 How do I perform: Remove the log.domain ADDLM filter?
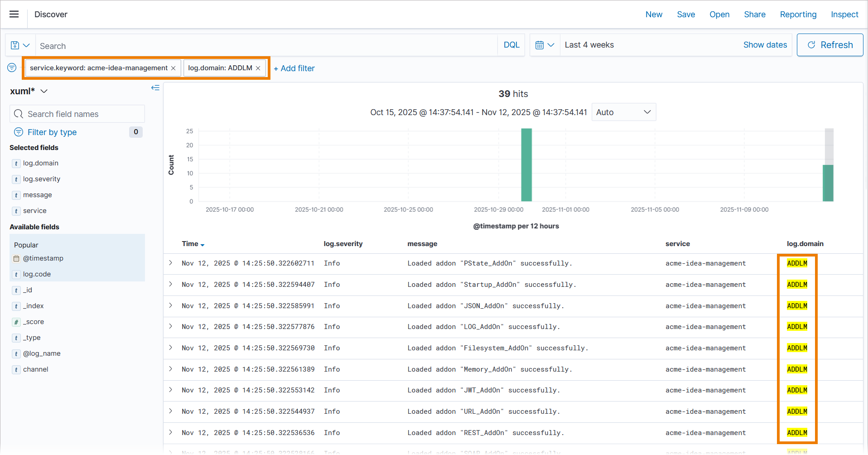(258, 68)
